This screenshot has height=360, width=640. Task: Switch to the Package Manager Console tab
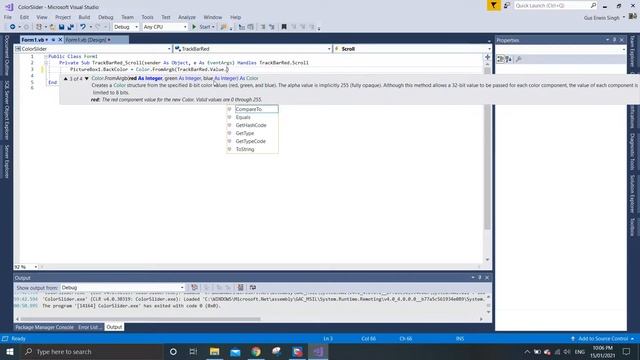tap(44, 327)
